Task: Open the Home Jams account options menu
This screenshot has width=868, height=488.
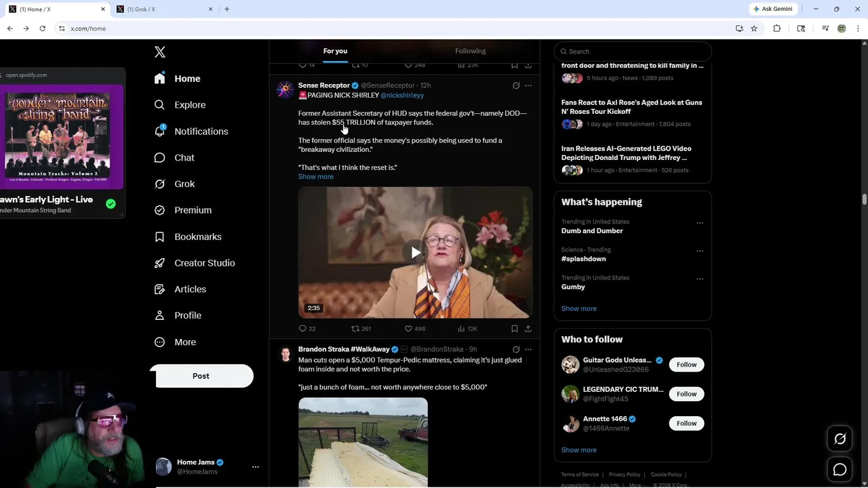Action: click(x=256, y=467)
